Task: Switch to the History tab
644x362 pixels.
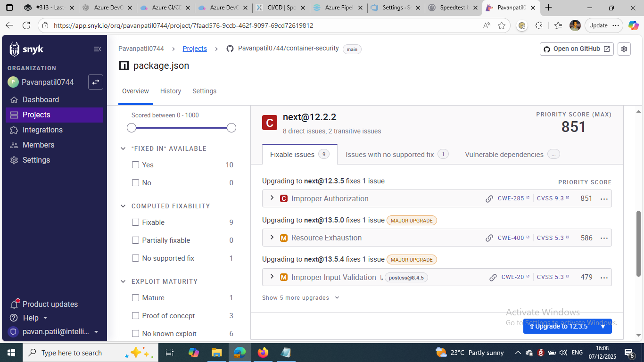Action: (x=170, y=91)
